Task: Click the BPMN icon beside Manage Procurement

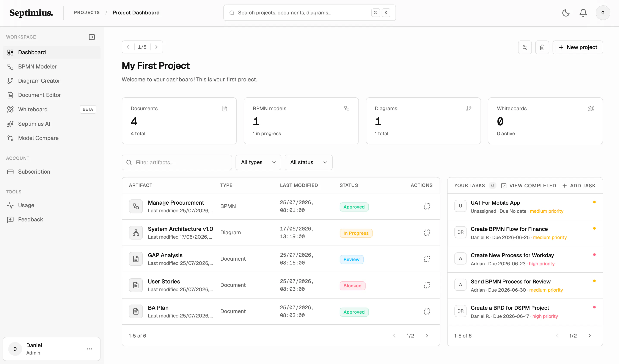Action: click(x=136, y=206)
